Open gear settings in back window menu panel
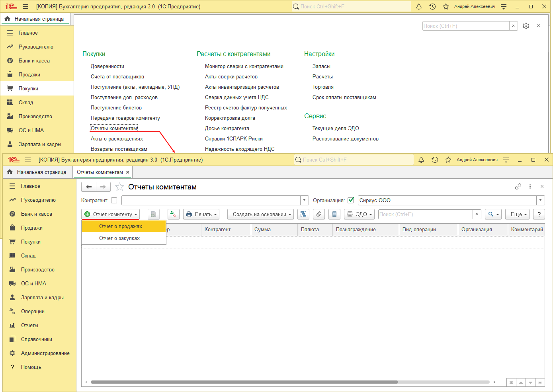The width and height of the screenshot is (553, 392). pos(526,26)
